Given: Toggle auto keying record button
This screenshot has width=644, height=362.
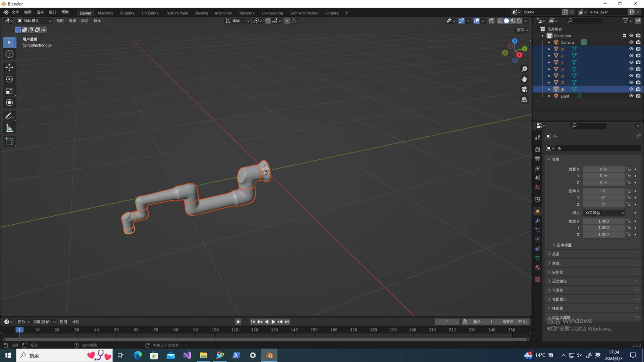Looking at the screenshot, I should point(238,322).
